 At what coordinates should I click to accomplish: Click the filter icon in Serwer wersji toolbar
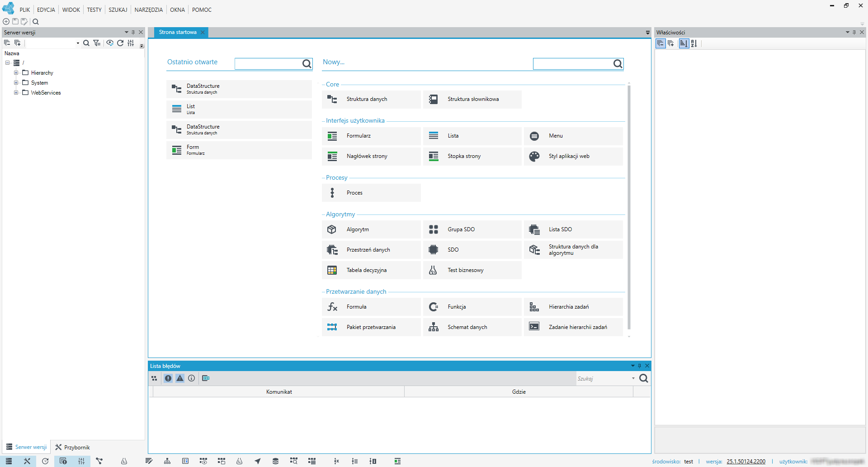[97, 43]
